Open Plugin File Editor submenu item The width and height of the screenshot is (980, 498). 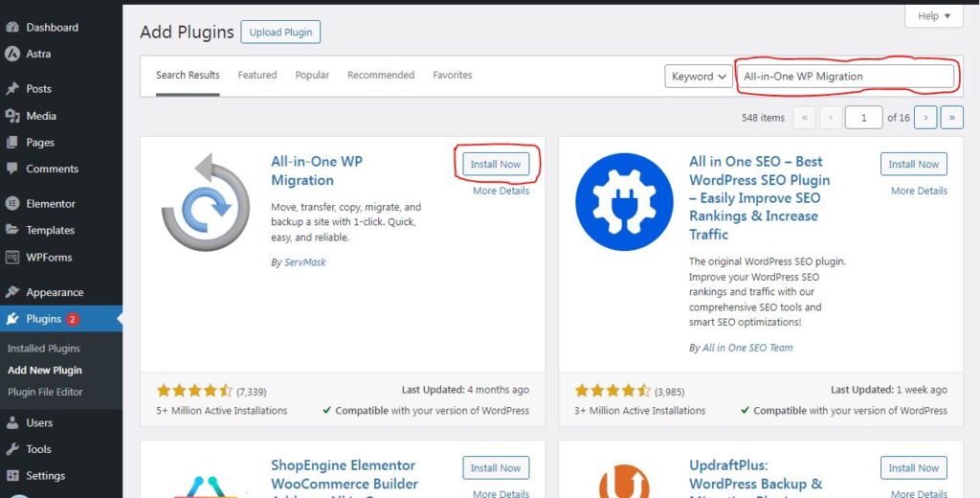click(45, 393)
